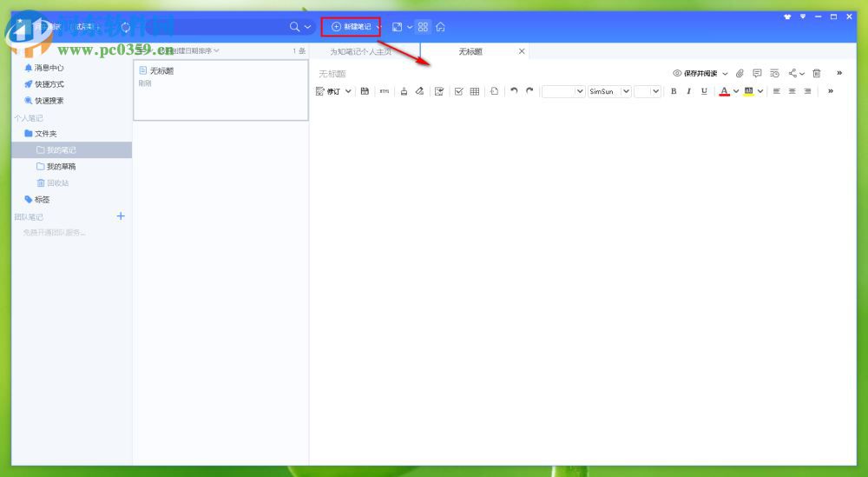Open the dropdown arrow beside 修订
The width and height of the screenshot is (868, 477).
(348, 91)
